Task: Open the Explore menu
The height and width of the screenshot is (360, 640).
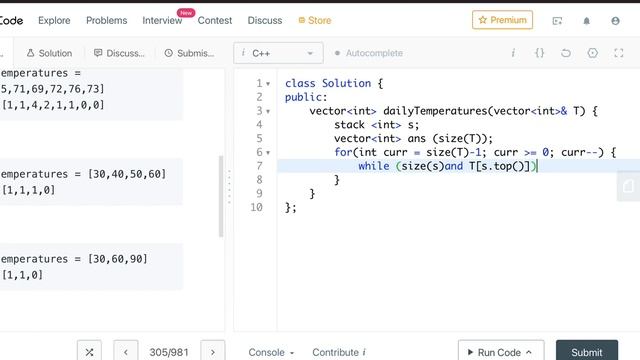Action: (x=54, y=20)
